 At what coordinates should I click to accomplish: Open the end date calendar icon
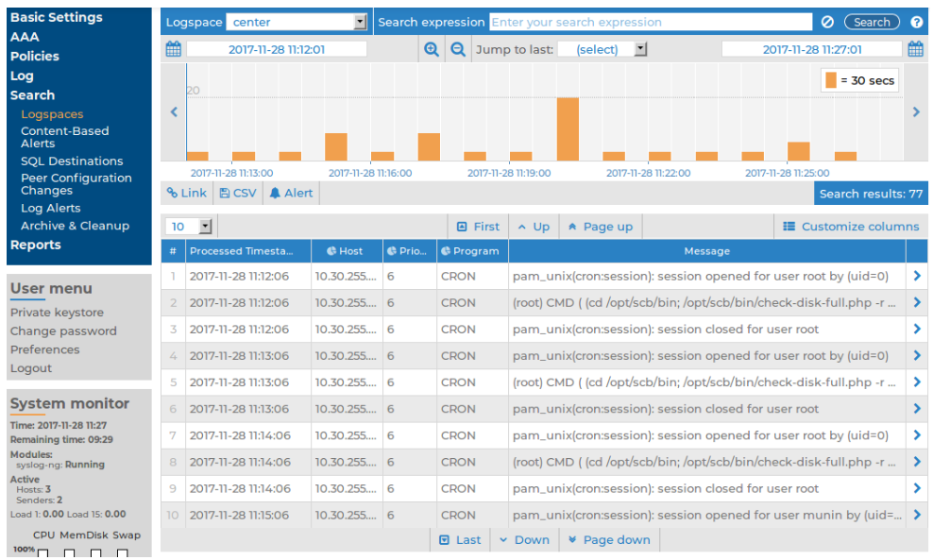[x=916, y=49]
